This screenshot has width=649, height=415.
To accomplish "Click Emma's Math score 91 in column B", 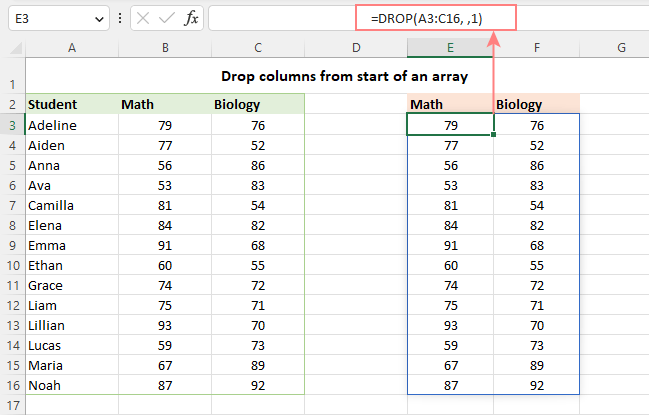I will pos(165,245).
